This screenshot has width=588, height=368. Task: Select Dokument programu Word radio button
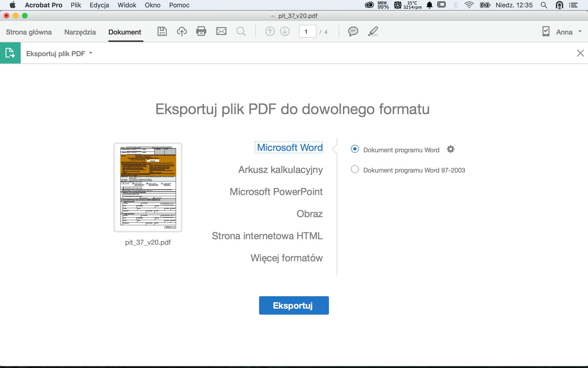coord(355,149)
